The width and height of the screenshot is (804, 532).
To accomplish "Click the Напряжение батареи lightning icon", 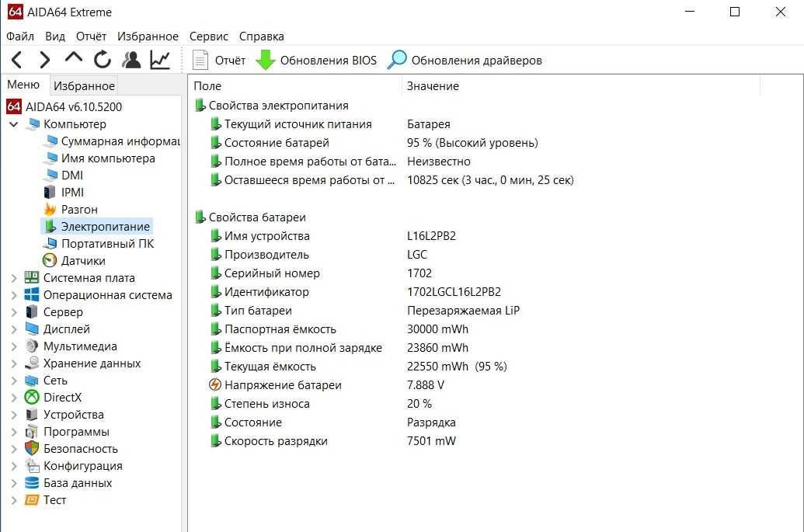I will coord(215,384).
